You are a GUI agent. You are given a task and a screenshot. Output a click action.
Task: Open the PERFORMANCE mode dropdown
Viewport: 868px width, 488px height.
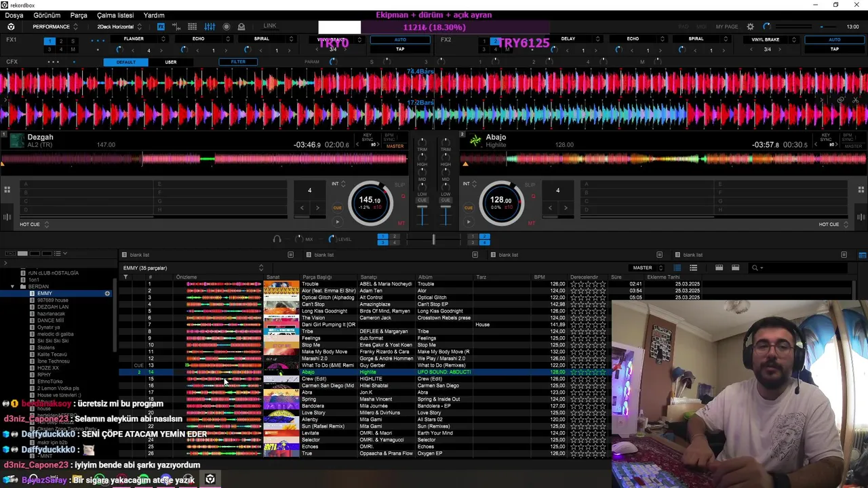[55, 26]
